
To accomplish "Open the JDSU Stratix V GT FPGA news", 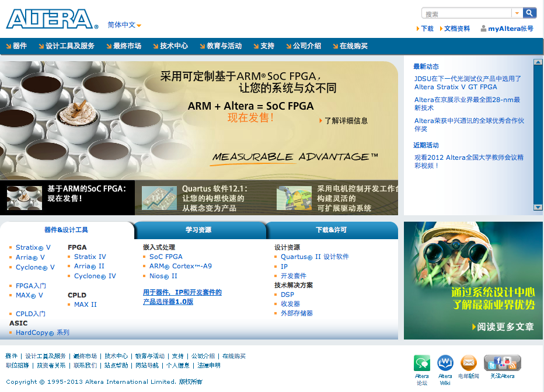I will point(468,83).
